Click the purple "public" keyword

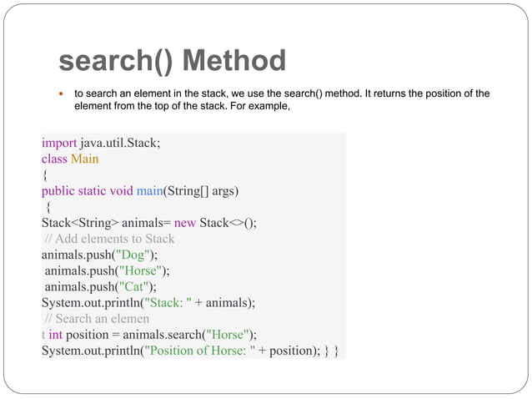point(60,190)
